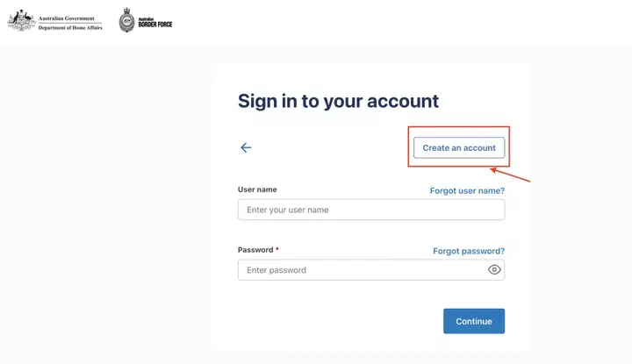Focus the Enter password field
632x364 pixels.
click(x=371, y=270)
